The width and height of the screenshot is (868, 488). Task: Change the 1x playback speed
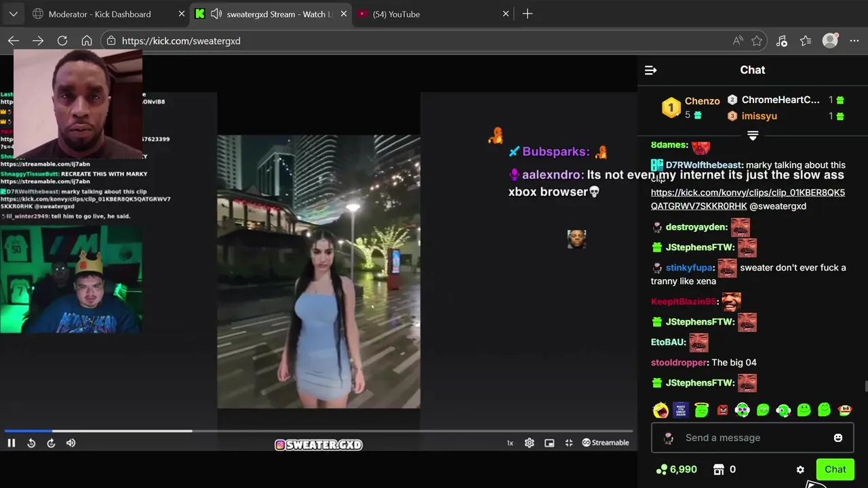click(510, 443)
